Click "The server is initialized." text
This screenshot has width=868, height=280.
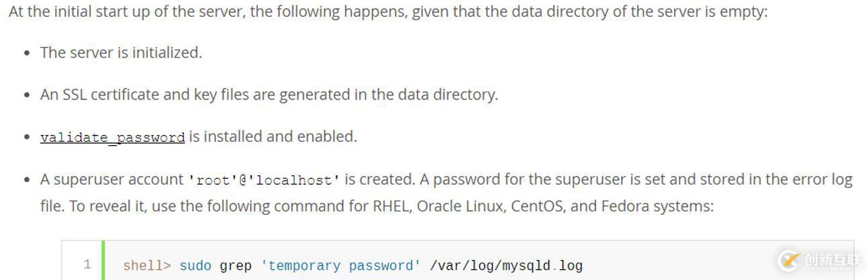click(x=121, y=52)
